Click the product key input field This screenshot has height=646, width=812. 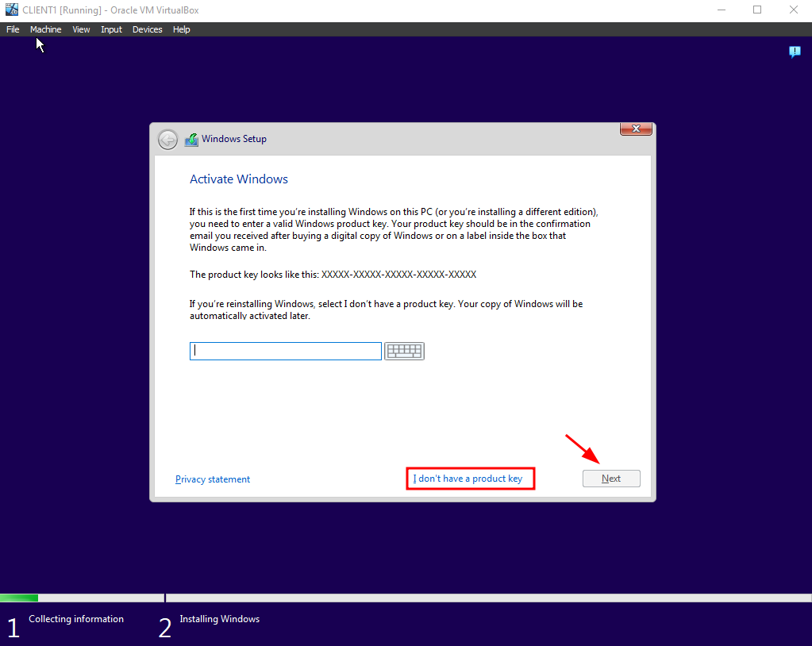(285, 351)
